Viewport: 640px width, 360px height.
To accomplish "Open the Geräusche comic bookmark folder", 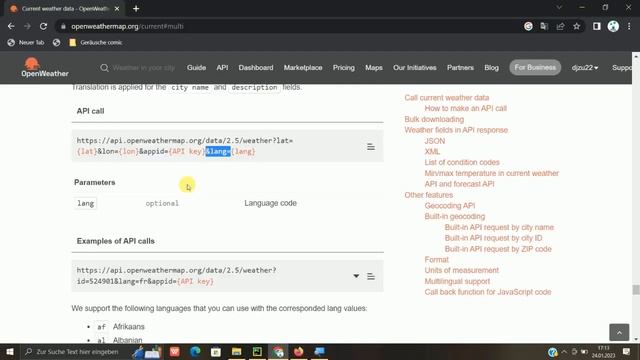I will [96, 42].
